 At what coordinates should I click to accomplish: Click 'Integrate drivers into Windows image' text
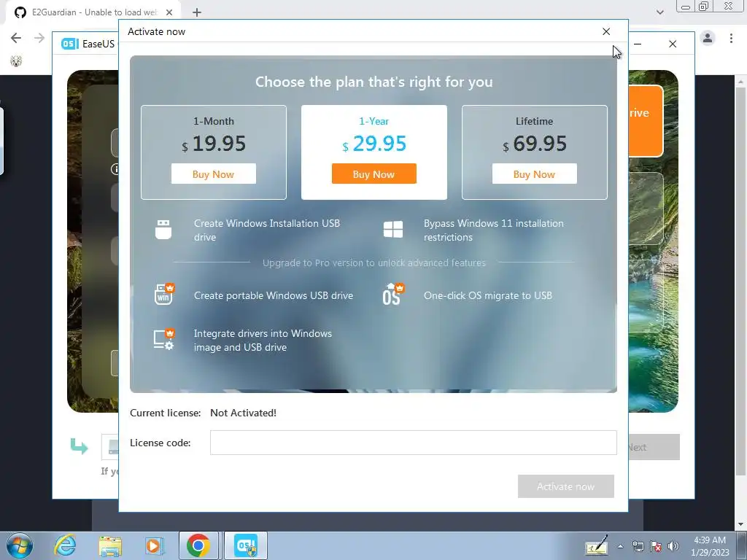click(x=263, y=340)
